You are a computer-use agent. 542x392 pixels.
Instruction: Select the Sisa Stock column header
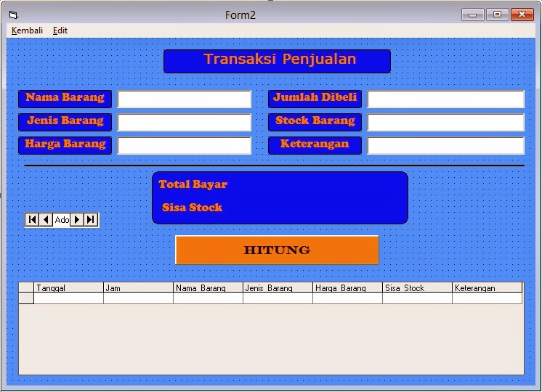(x=417, y=287)
